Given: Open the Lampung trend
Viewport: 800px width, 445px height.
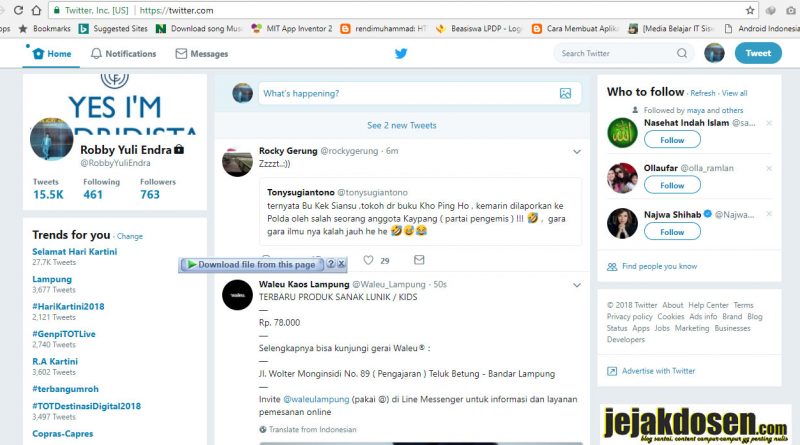Looking at the screenshot, I should pos(52,279).
